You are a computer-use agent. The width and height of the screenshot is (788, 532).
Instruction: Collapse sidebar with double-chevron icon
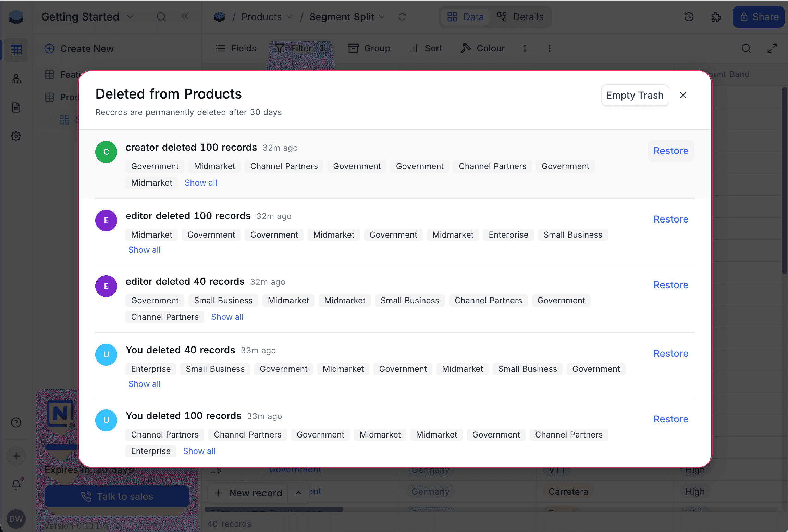[185, 16]
